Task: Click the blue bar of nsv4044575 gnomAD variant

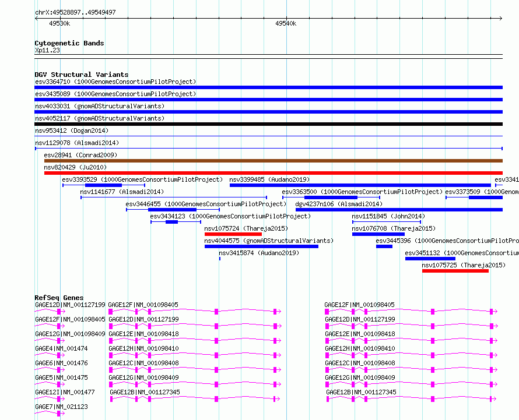Action: click(x=261, y=246)
